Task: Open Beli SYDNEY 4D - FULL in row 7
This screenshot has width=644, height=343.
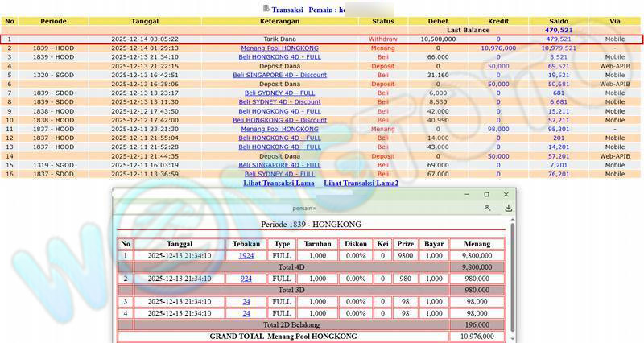Action: (279, 93)
